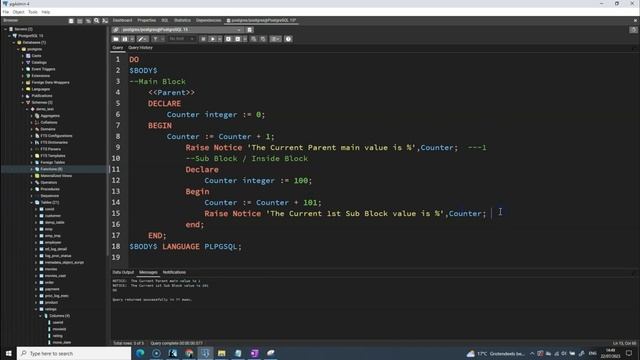The image size is (640, 360).
Task: Open File Explorer from the taskbar
Action: (x=222, y=353)
